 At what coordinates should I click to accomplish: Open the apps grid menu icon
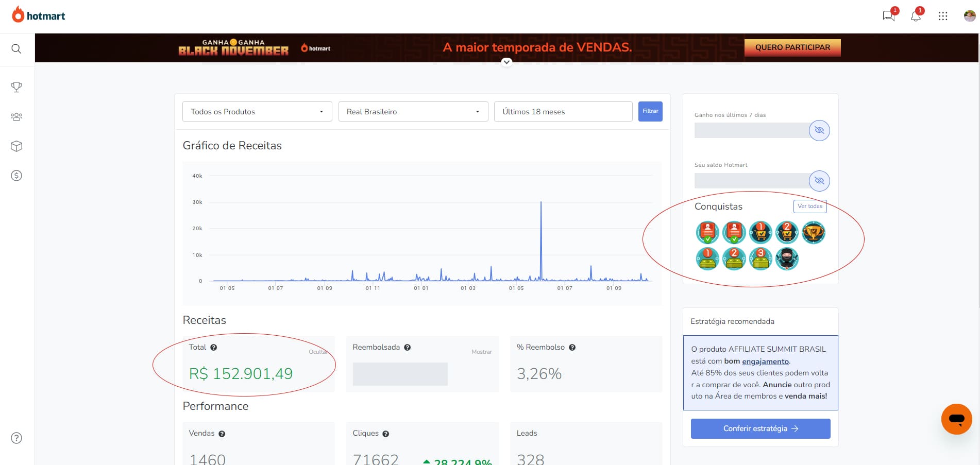point(943,16)
